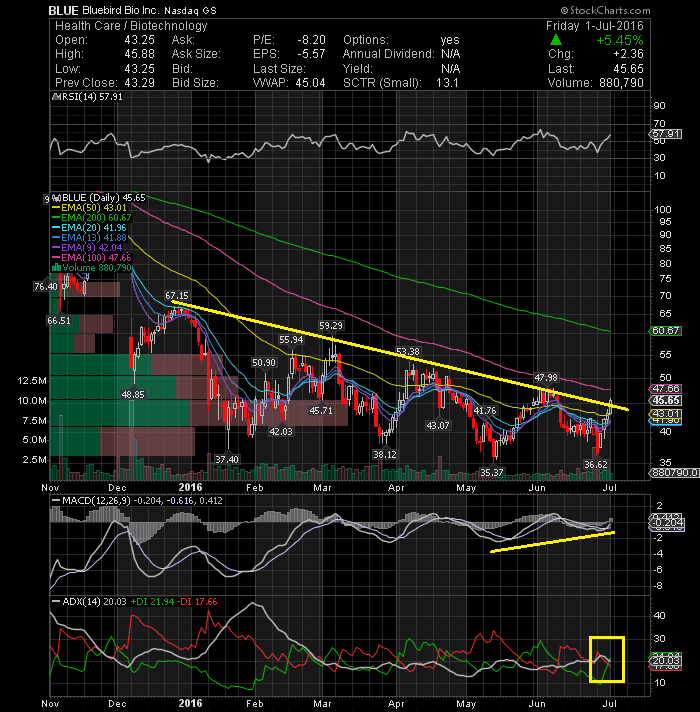This screenshot has height=712, width=700.
Task: Click the EMA(200) 60.67 legend entry
Action: point(96,218)
